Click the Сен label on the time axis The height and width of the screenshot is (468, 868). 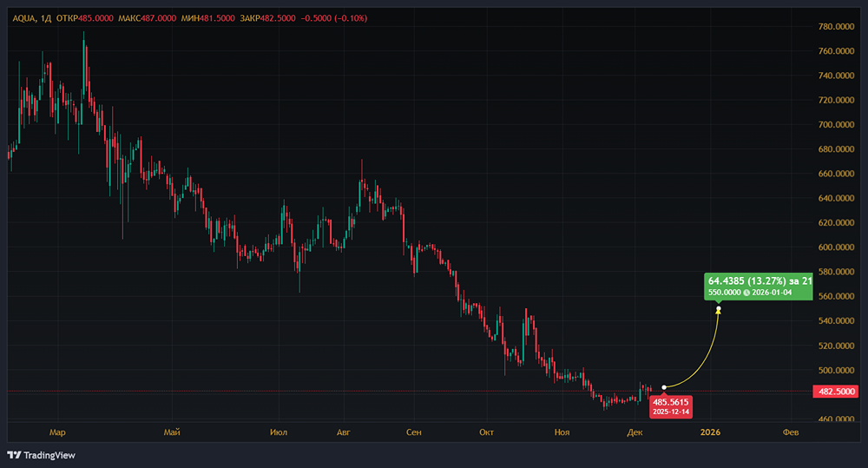coord(413,432)
